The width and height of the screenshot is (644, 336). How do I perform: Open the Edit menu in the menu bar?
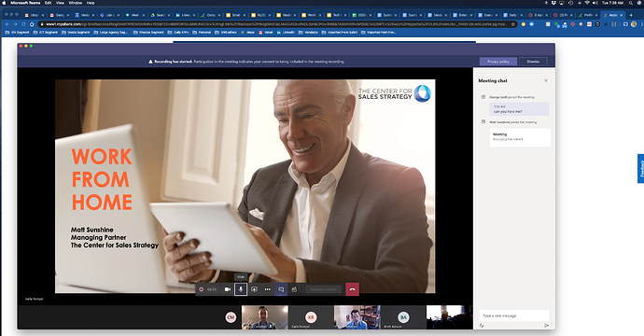[x=48, y=3]
